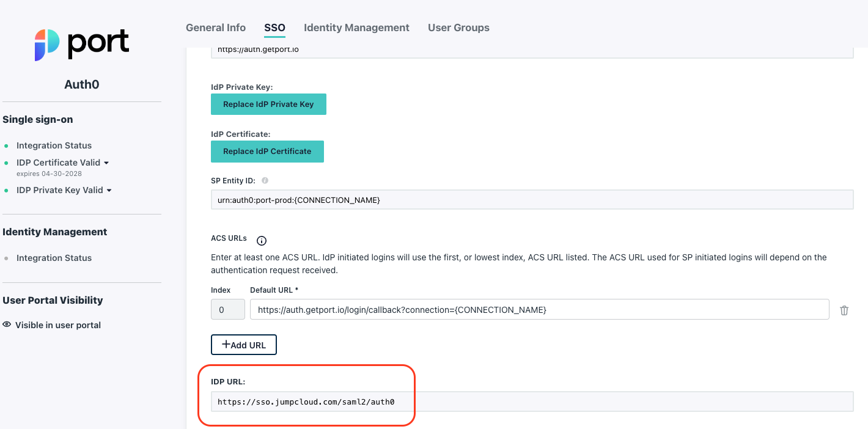Click the green dot beside IDP Certificate Valid
The image size is (868, 429).
[x=6, y=163]
